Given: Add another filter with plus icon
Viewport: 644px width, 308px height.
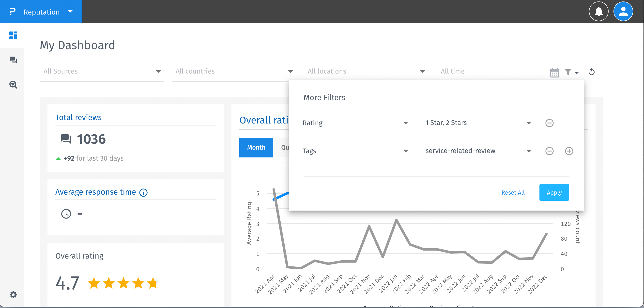Looking at the screenshot, I should [x=569, y=151].
